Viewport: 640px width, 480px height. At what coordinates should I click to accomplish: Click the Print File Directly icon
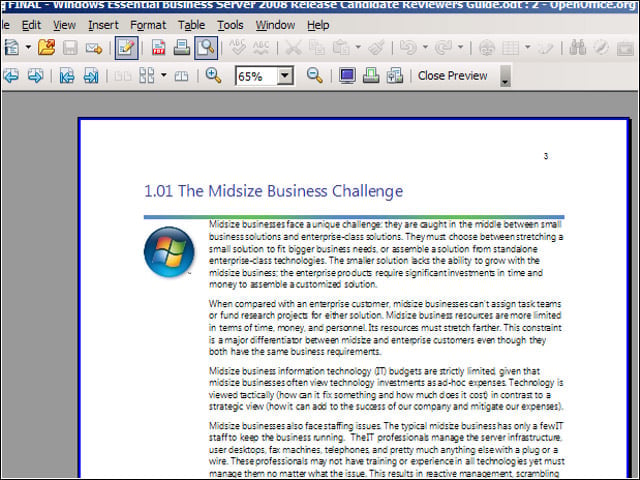pyautogui.click(x=182, y=48)
